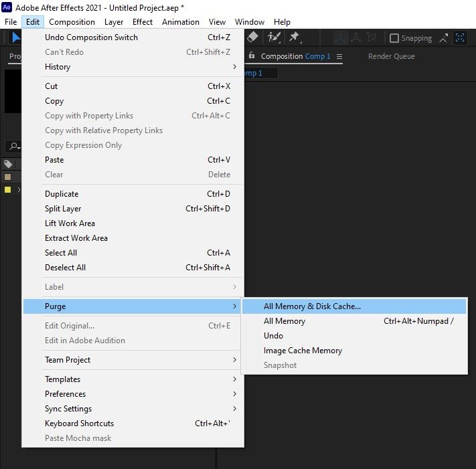476x469 pixels.
Task: Expand the History submenu arrow
Action: coord(235,67)
